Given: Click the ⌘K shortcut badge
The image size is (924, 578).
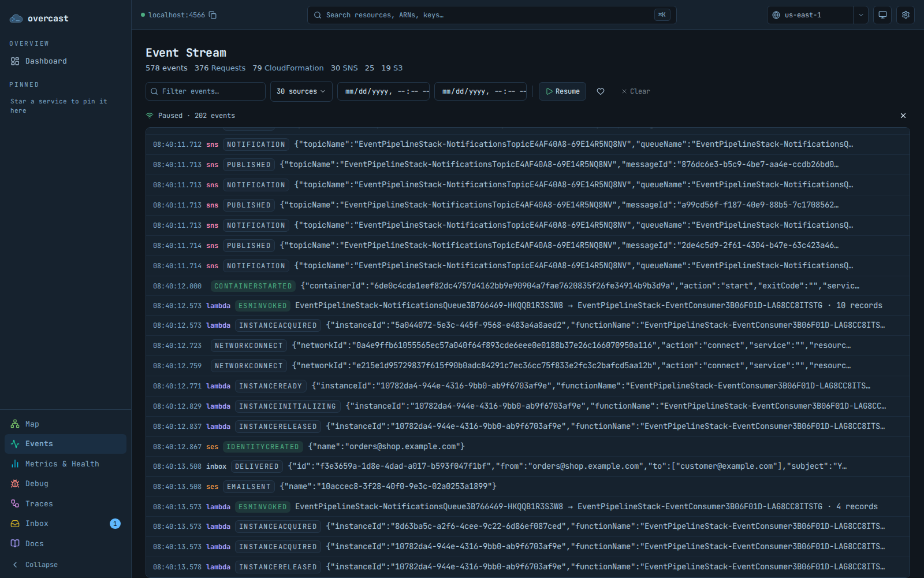Looking at the screenshot, I should (x=662, y=15).
